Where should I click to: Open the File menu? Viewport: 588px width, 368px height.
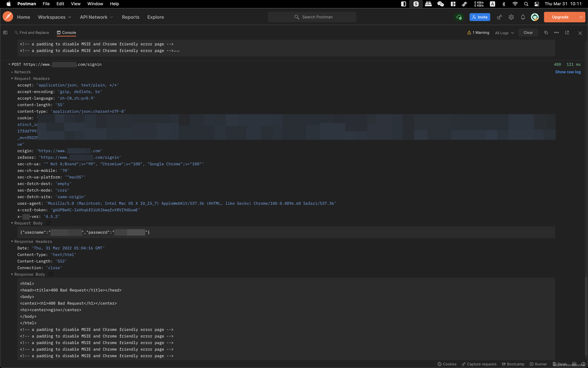pos(46,4)
